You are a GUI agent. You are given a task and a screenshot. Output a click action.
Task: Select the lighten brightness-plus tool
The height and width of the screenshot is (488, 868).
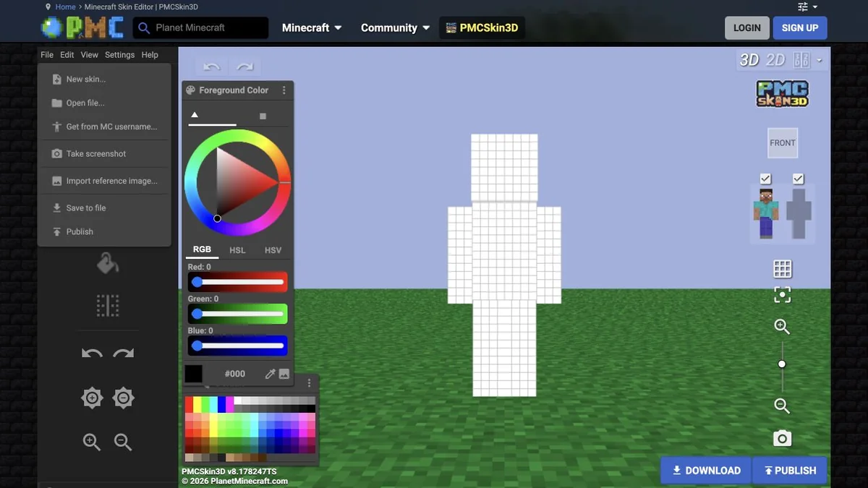92,398
